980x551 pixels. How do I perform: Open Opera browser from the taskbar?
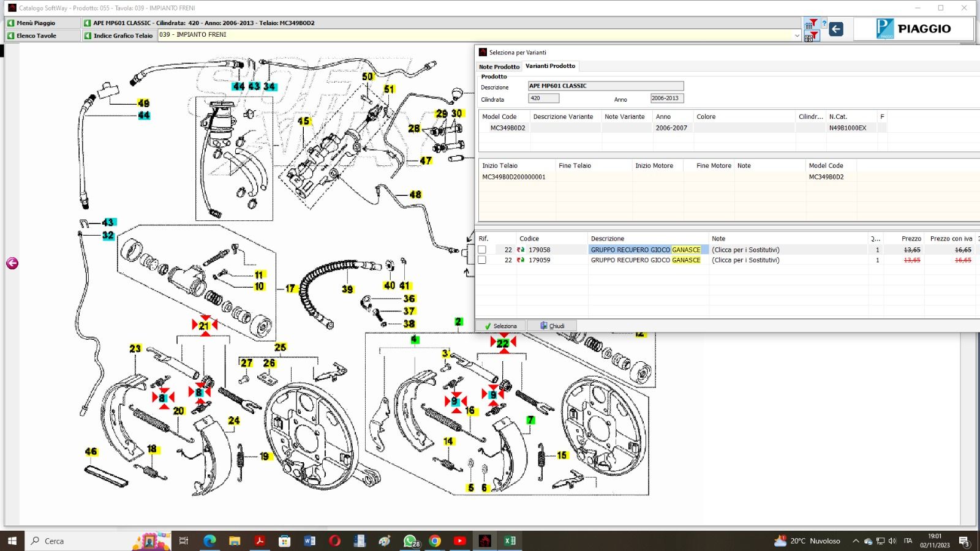(x=334, y=541)
